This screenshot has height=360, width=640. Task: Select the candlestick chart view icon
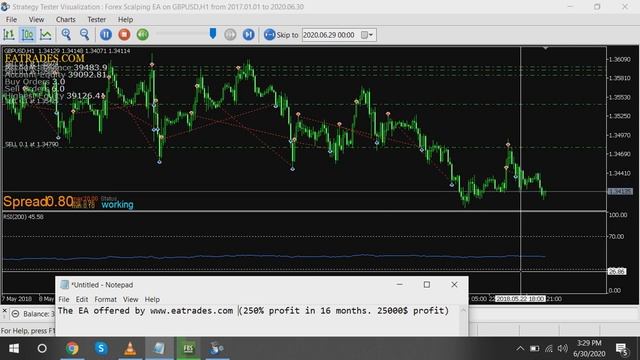pyautogui.click(x=27, y=35)
